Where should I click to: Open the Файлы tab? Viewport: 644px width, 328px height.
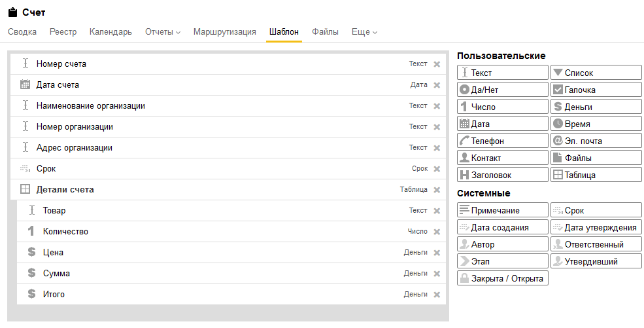click(x=325, y=32)
